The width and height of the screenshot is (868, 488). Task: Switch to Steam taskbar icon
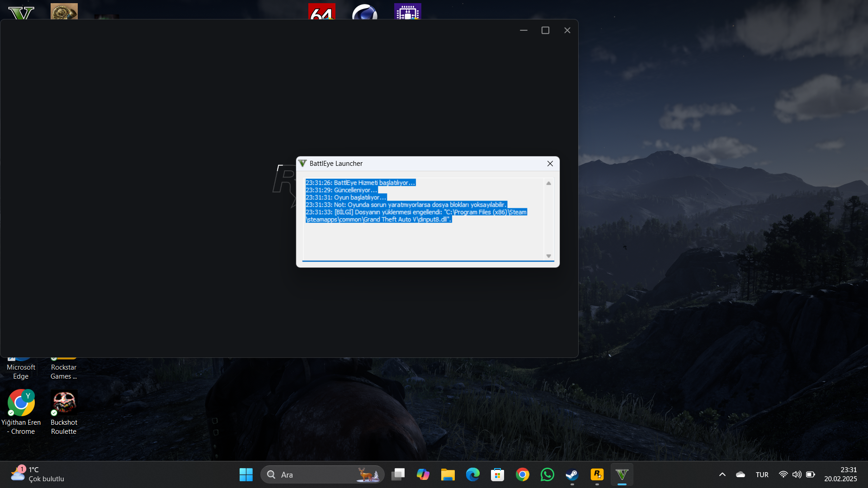pyautogui.click(x=572, y=474)
